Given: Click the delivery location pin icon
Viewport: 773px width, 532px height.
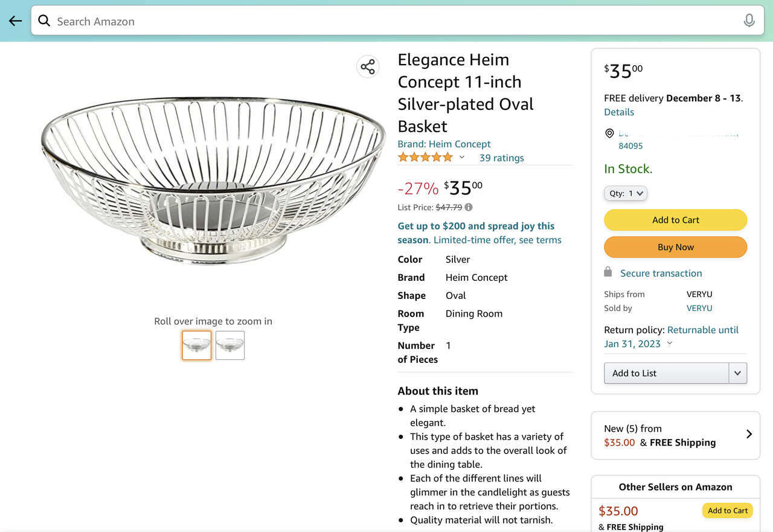Looking at the screenshot, I should [609, 133].
